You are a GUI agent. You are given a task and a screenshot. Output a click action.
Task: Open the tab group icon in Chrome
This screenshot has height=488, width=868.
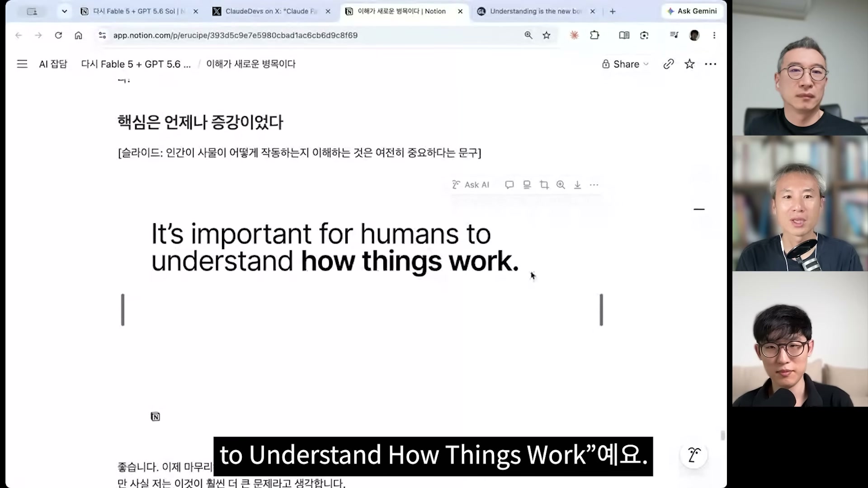[32, 11]
